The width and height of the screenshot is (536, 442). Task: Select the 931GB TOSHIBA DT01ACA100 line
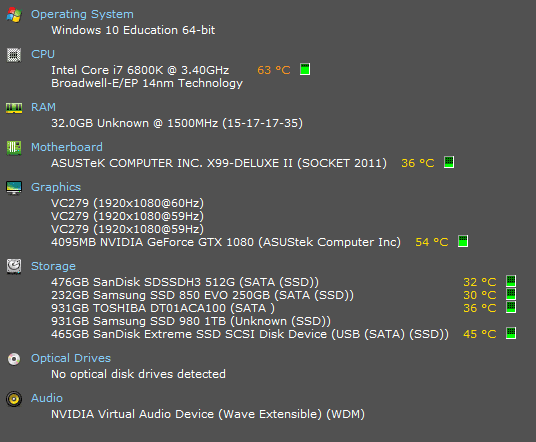[x=163, y=308]
